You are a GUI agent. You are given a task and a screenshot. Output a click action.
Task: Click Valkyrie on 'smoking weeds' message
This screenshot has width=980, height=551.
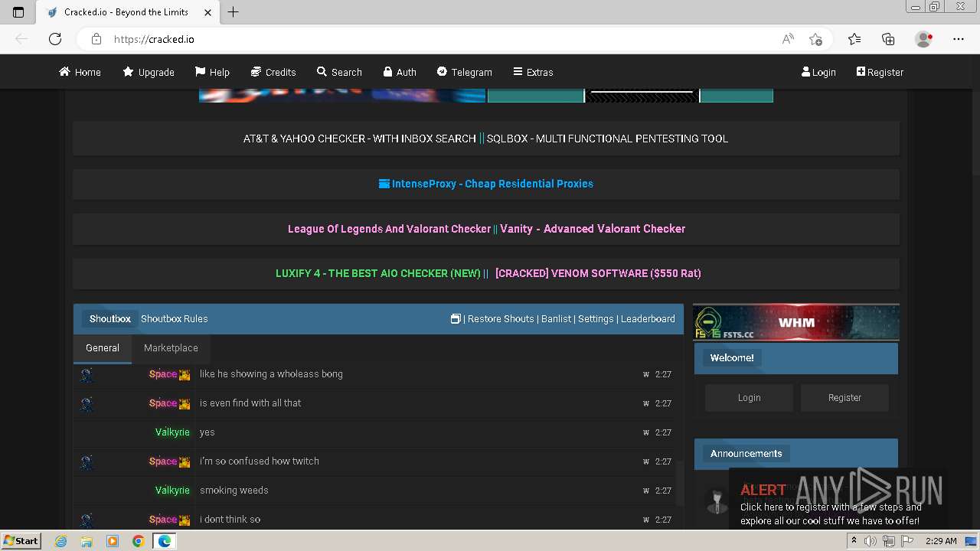(172, 491)
